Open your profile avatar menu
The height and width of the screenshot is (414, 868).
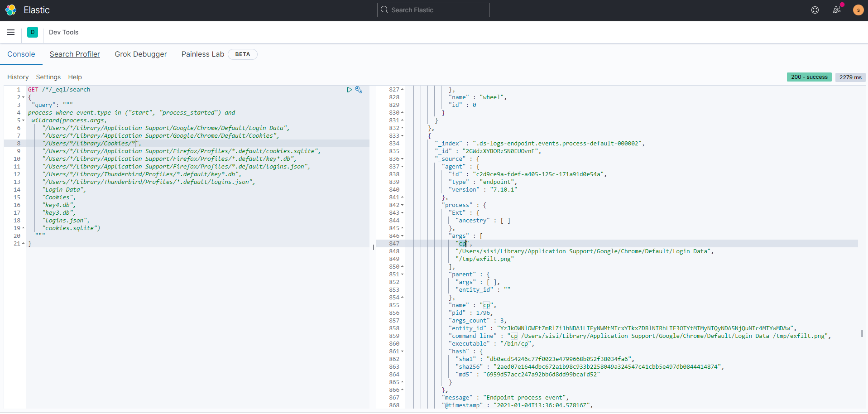pos(858,10)
